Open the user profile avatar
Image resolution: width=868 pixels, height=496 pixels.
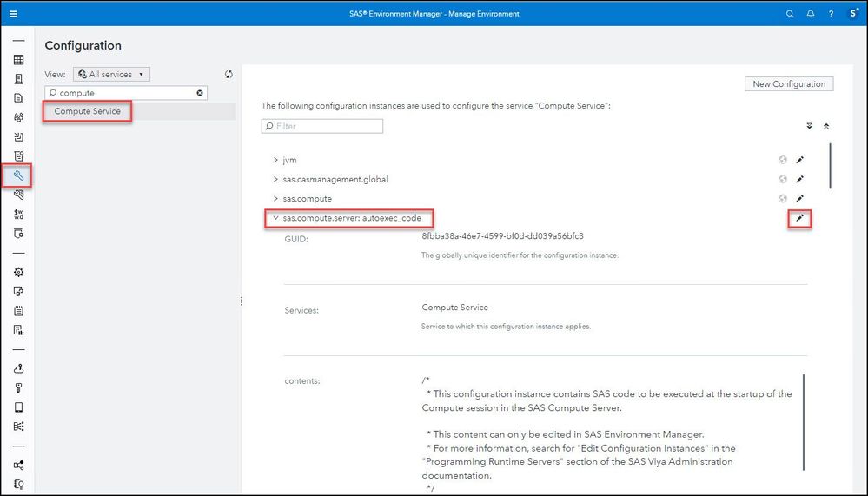[853, 14]
